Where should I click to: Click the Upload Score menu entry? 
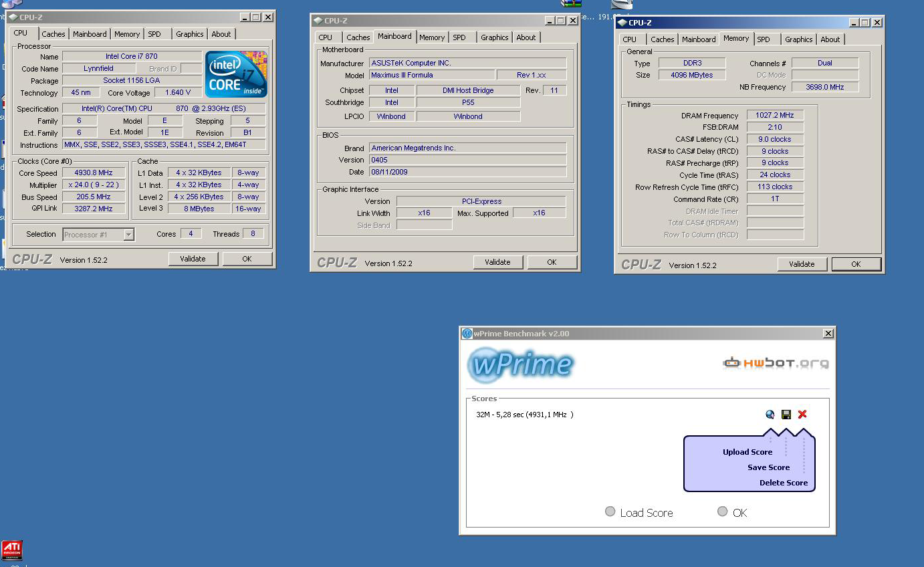click(x=747, y=452)
